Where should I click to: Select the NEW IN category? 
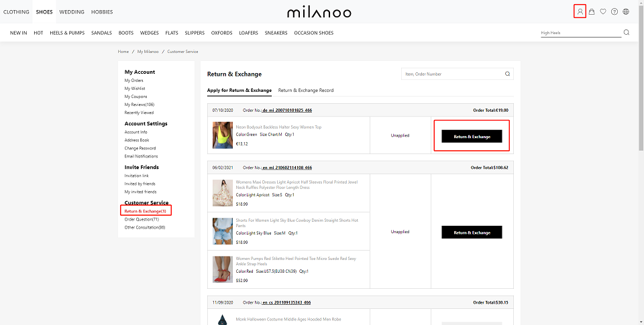19,33
